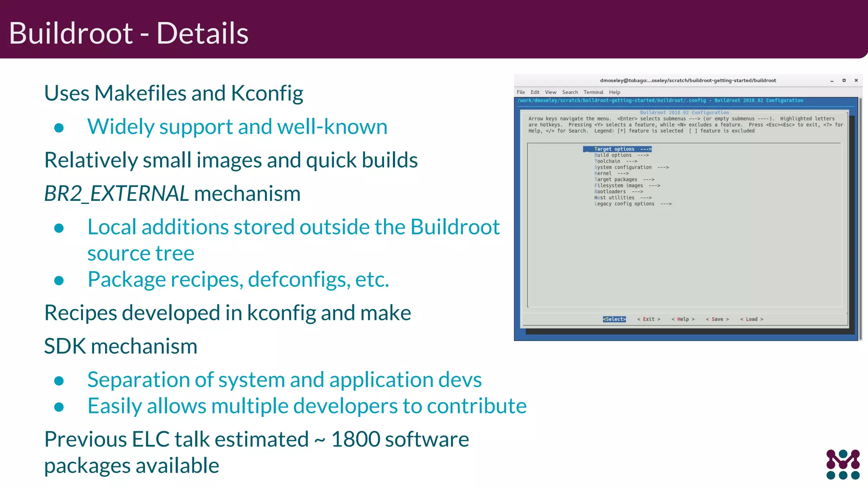Screen dimensions: 868x488
Task: Click the terminal window title bar text
Action: tap(688, 80)
